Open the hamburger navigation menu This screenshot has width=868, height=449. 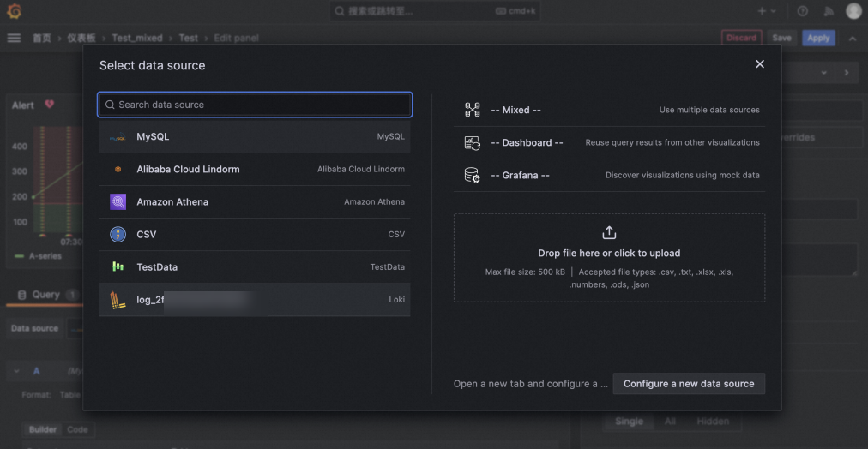[14, 38]
